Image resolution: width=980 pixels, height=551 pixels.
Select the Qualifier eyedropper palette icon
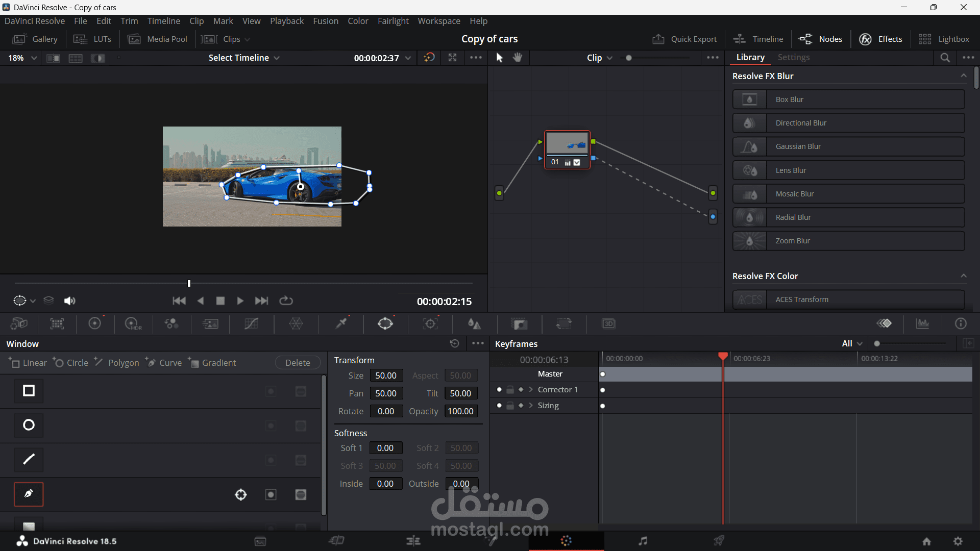point(341,323)
